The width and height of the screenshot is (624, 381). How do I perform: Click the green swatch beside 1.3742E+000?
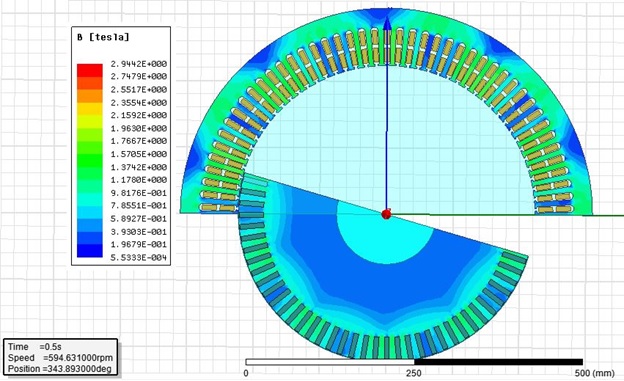90,160
